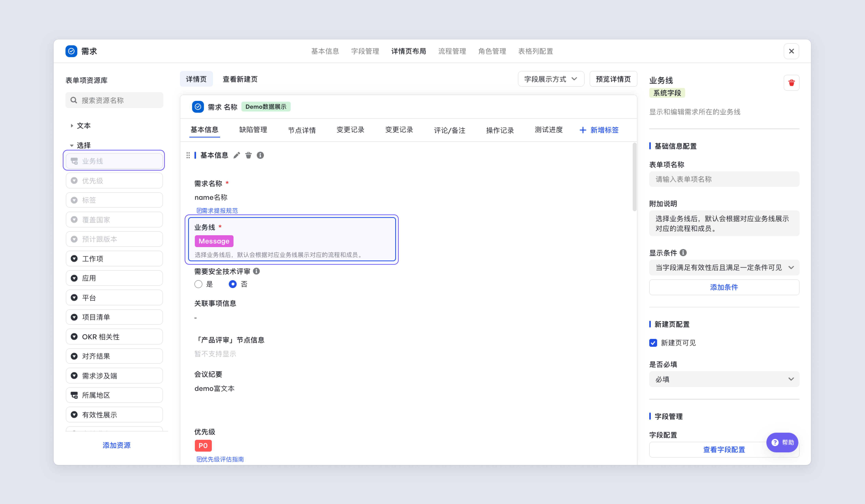865x504 pixels.
Task: Switch to 流程管理 top tab
Action: pos(452,51)
